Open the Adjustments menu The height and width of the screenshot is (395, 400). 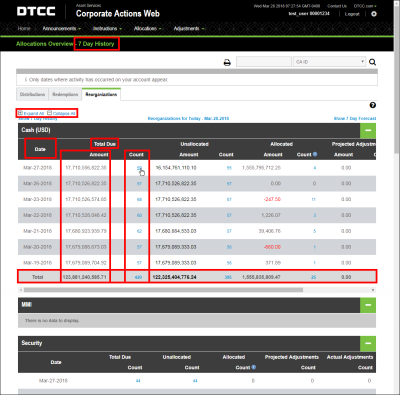(189, 29)
